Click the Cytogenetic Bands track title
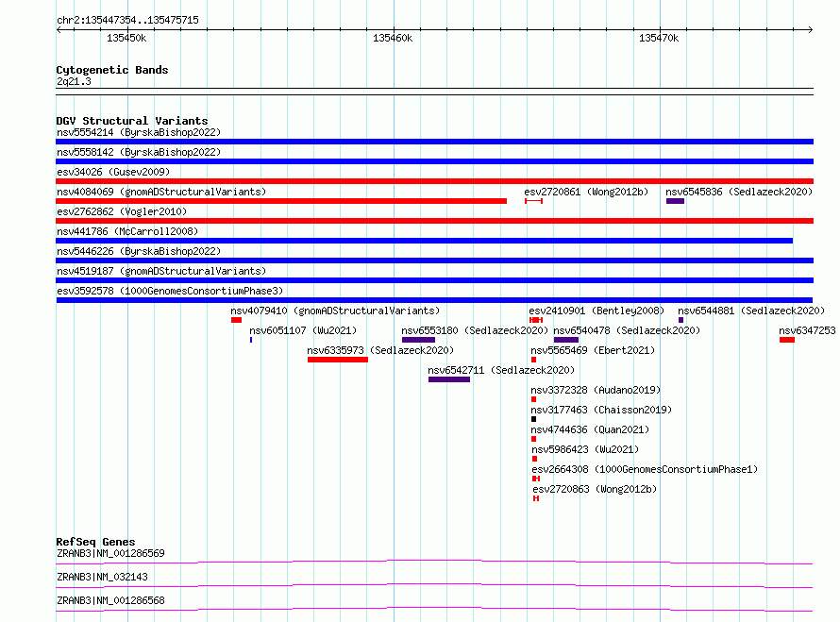Screen dimensions: 840x622 112,70
